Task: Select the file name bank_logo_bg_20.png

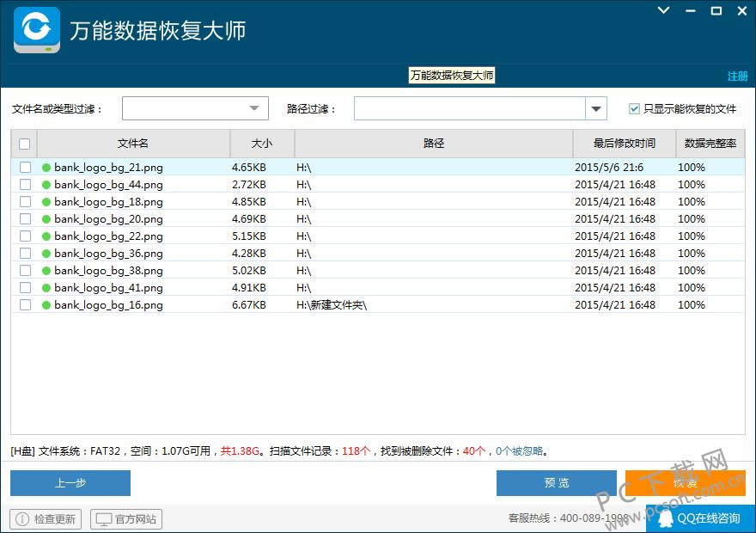Action: click(x=108, y=219)
